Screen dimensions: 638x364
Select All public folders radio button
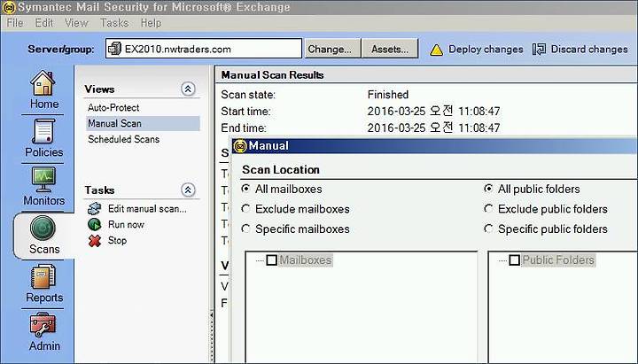[488, 189]
